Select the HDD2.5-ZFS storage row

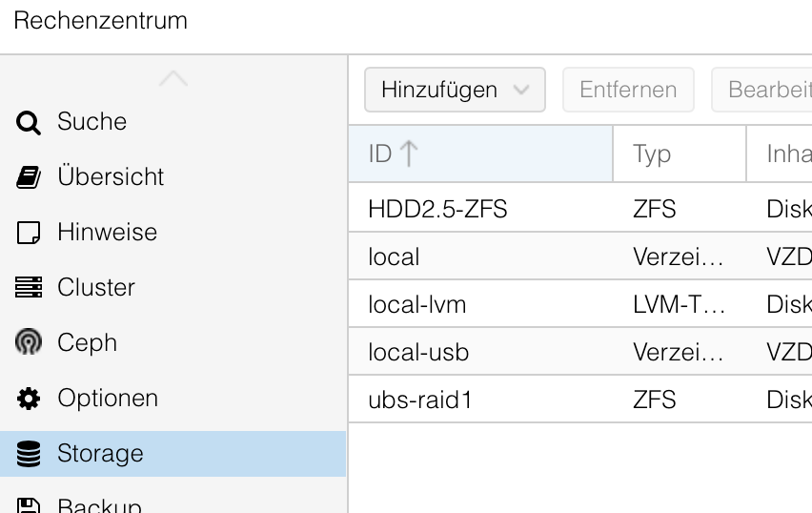[x=437, y=209]
